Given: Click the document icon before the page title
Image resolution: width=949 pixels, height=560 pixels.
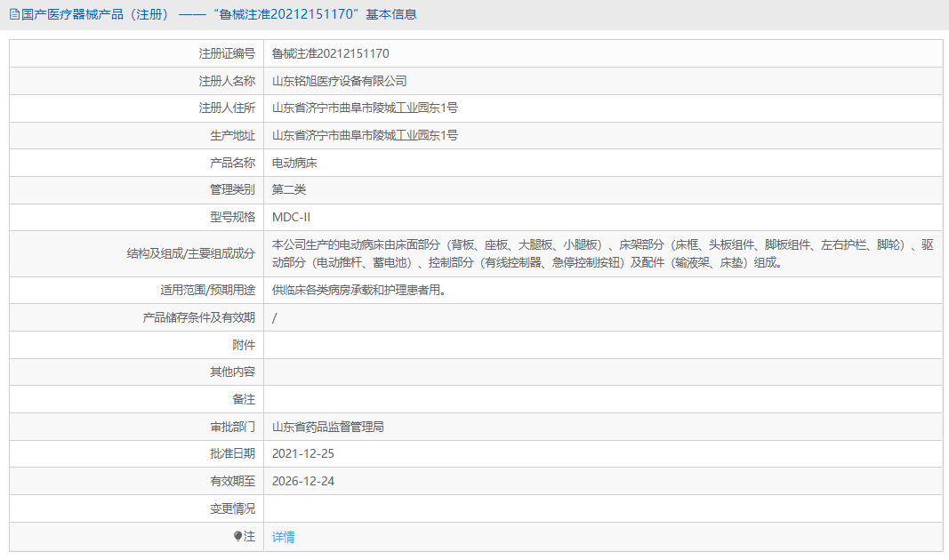Looking at the screenshot, I should click(12, 13).
